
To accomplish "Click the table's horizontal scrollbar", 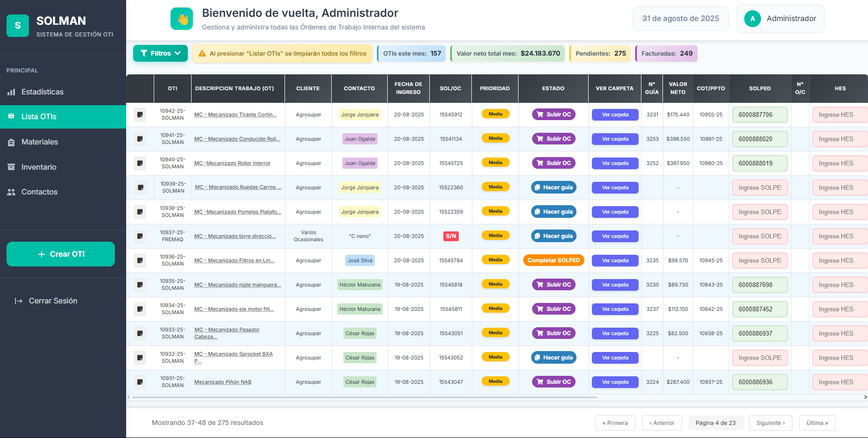I will tap(364, 397).
